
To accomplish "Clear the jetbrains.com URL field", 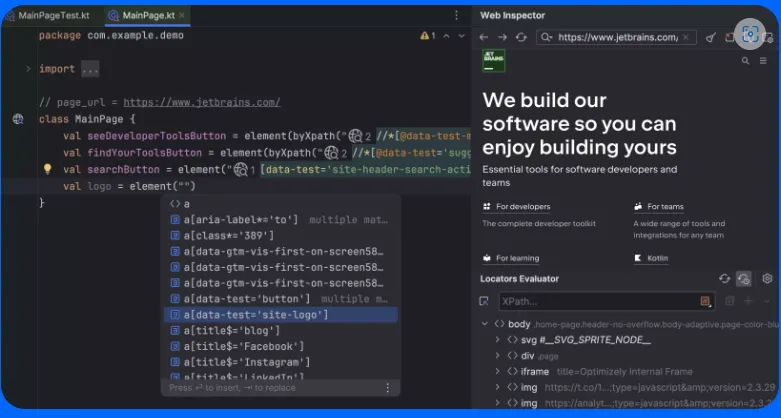I will click(686, 37).
